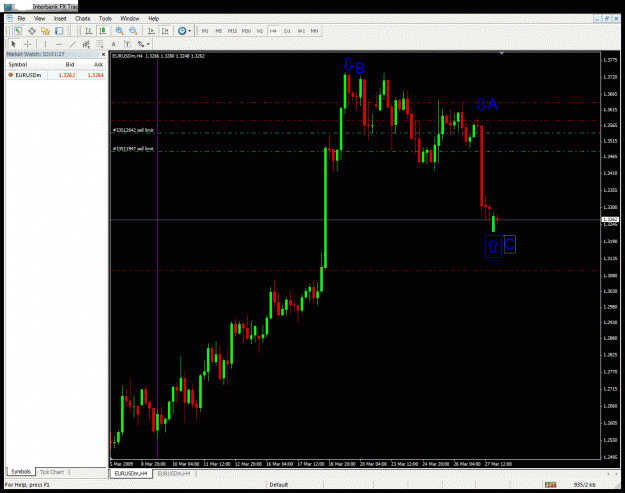Expand the periodicity dropdown arrow
This screenshot has width=625, height=493.
pos(190,31)
